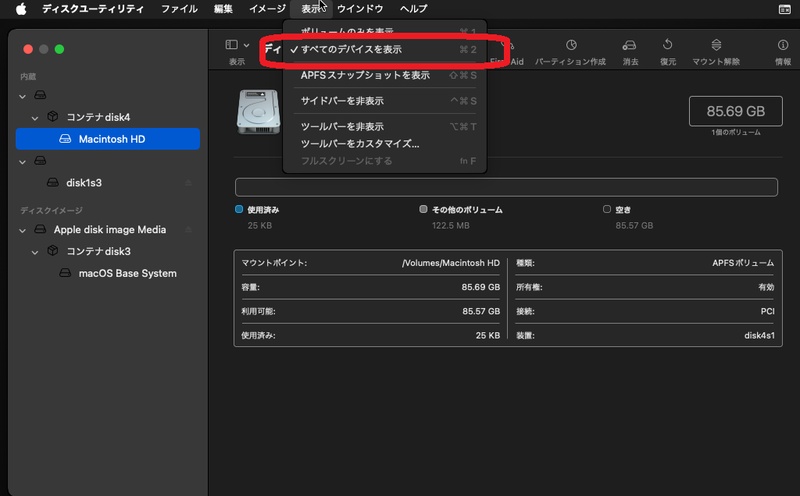The height and width of the screenshot is (496, 800).
Task: Collapse the first internal disk chevron
Action: 22,96
